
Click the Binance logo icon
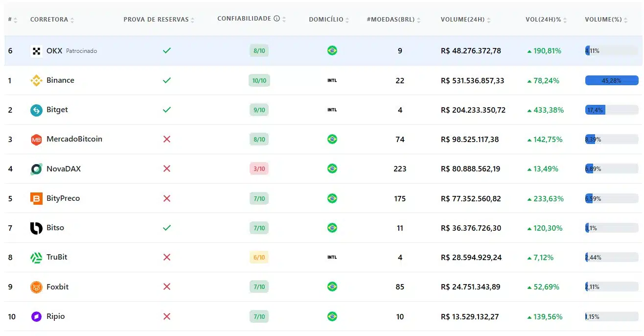[x=37, y=80]
